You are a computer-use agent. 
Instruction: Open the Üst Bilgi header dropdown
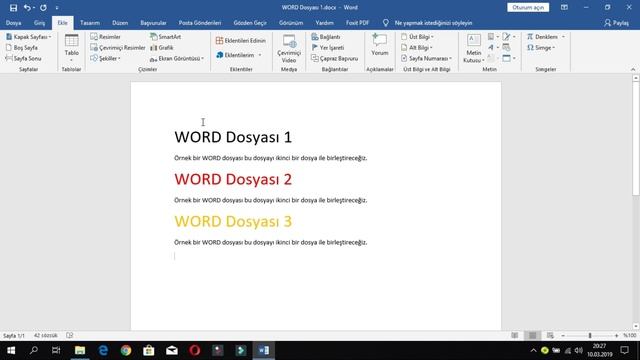coord(417,37)
